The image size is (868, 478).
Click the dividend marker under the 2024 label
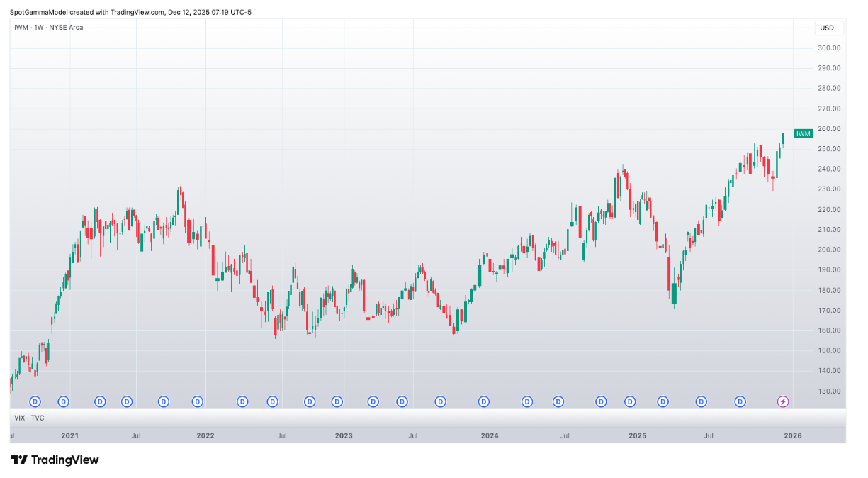(x=483, y=401)
